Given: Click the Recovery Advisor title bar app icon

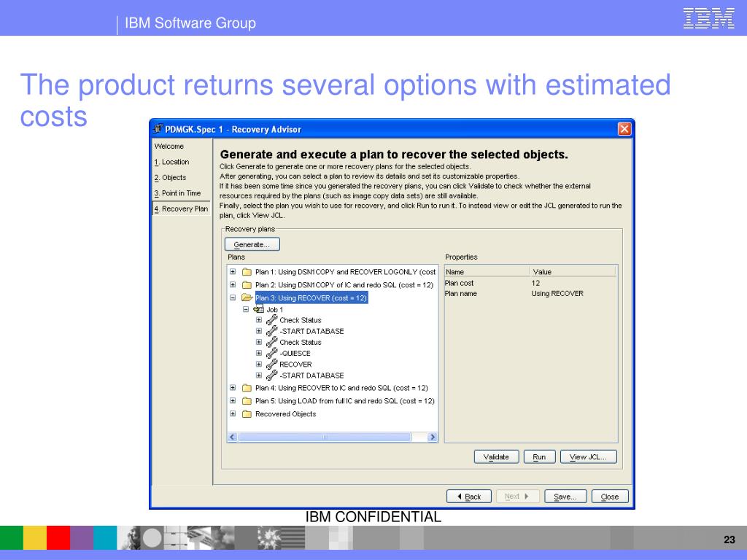Looking at the screenshot, I should (158, 128).
